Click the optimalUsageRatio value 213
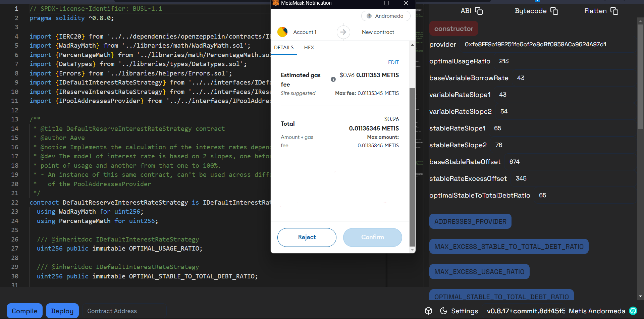The width and height of the screenshot is (644, 319). tap(504, 61)
